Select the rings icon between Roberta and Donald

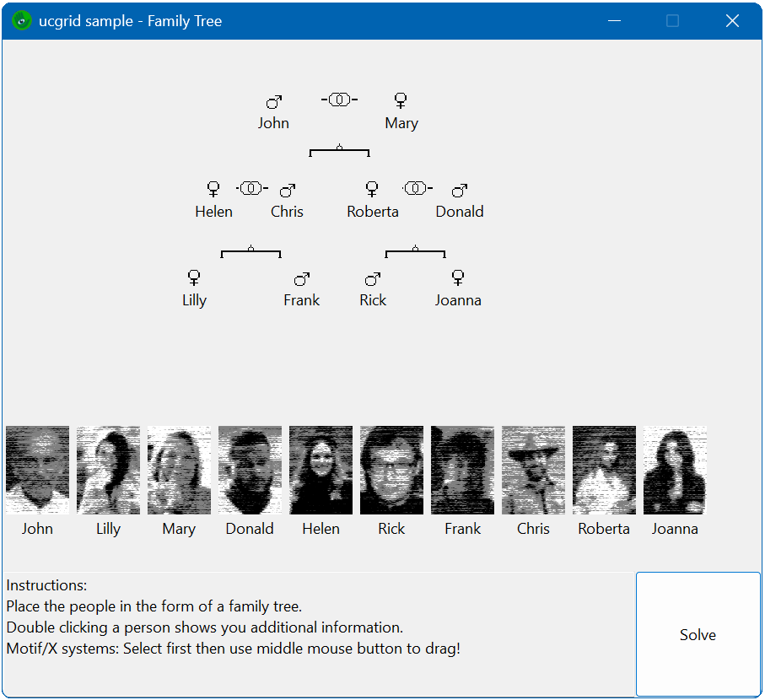[x=416, y=188]
